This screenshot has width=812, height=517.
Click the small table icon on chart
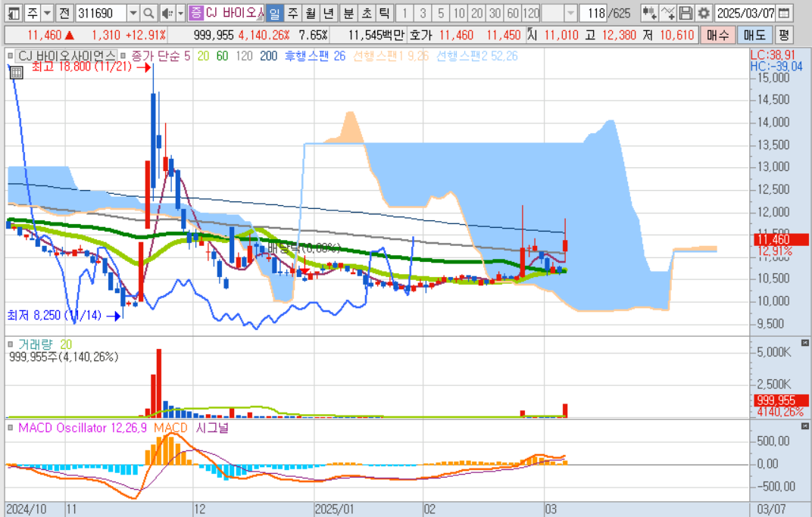pyautogui.click(x=16, y=73)
